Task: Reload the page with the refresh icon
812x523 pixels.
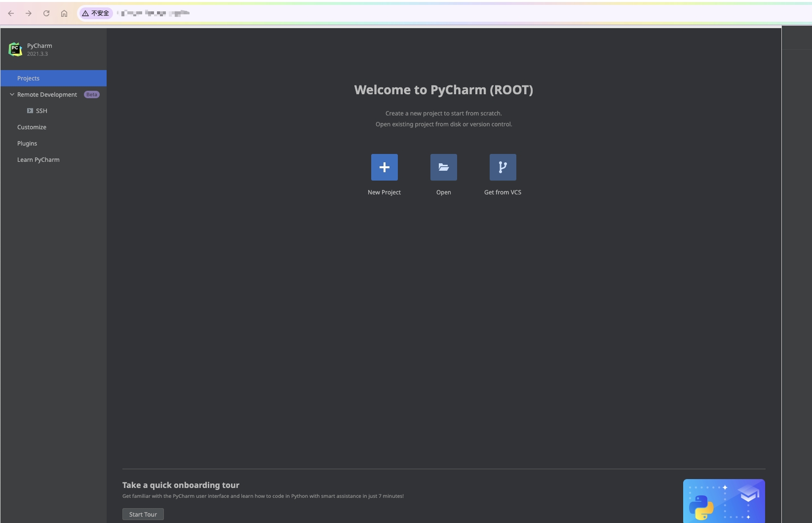Action: coord(46,13)
